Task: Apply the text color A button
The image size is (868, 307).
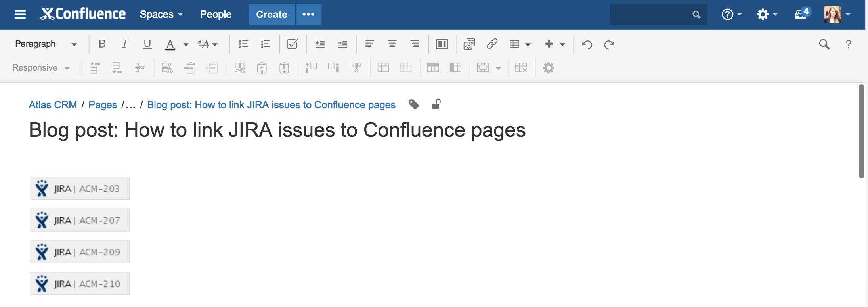Action: tap(170, 44)
